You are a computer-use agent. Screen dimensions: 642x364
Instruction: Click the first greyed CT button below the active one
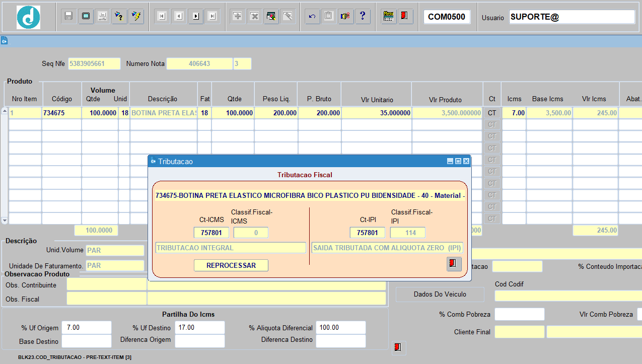pos(492,124)
